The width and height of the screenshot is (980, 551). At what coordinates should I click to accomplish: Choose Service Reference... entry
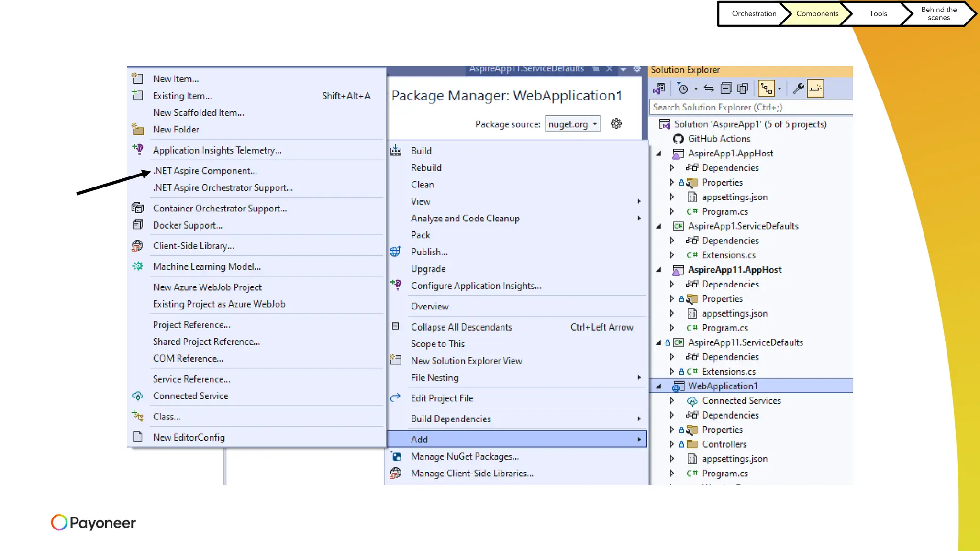(191, 379)
